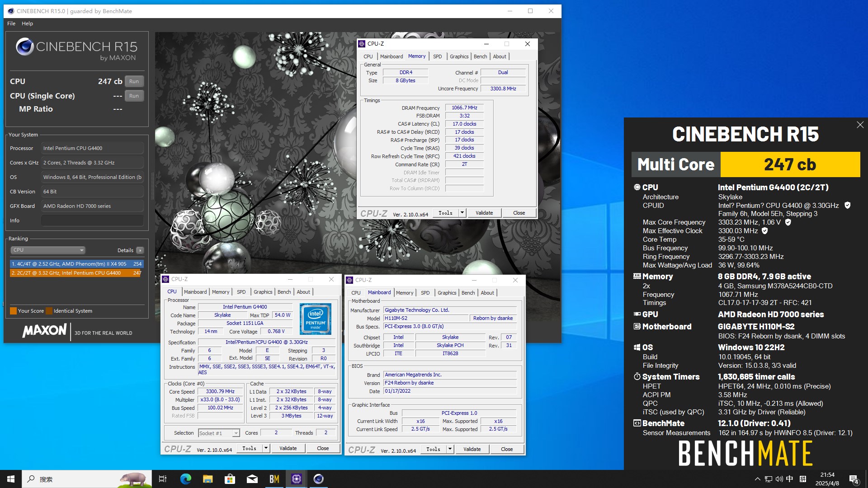Image resolution: width=868 pixels, height=488 pixels.
Task: Click Close in Mainboard CPU-Z window
Action: coord(507,449)
